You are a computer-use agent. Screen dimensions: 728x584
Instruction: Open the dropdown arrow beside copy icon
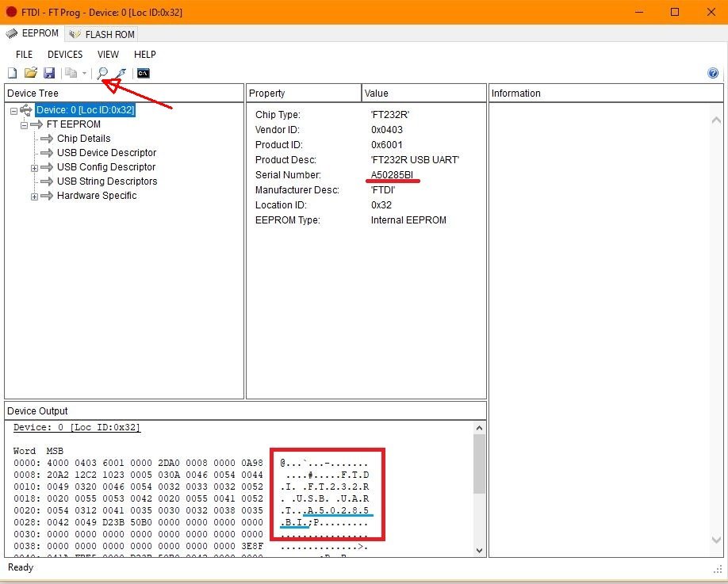(84, 74)
